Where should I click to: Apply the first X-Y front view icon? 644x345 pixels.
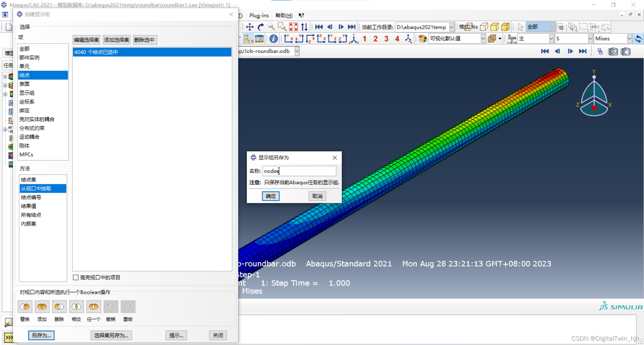pos(288,39)
